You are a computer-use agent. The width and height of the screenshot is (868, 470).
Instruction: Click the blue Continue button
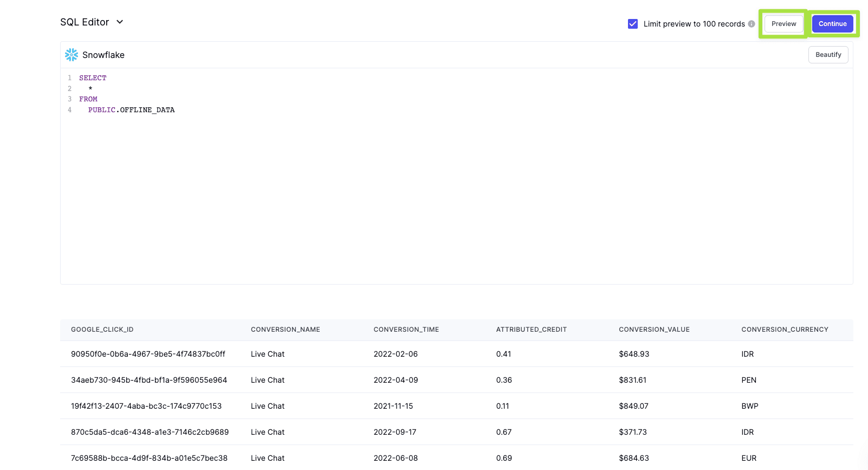click(x=832, y=24)
